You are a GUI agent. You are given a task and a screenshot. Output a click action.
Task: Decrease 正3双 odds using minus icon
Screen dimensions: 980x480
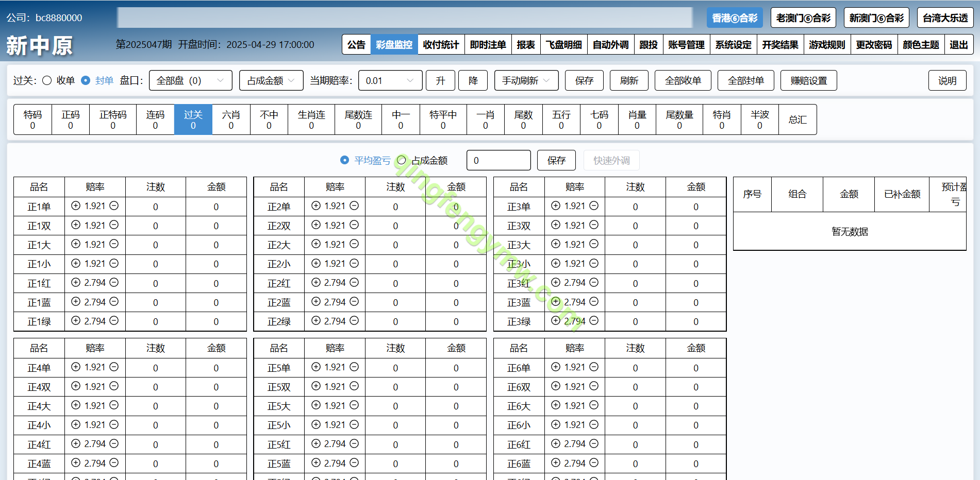pyautogui.click(x=594, y=225)
